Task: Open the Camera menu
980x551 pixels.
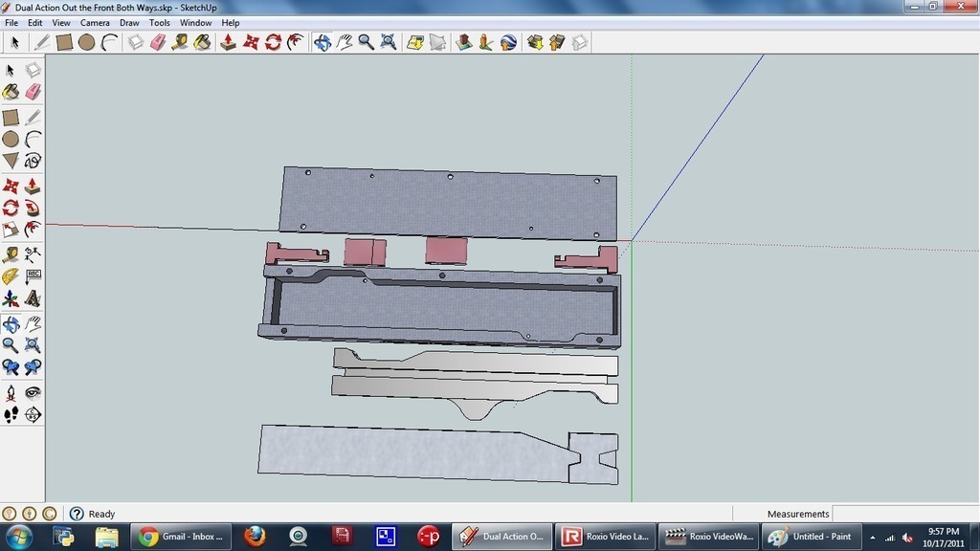Action: pyautogui.click(x=95, y=22)
